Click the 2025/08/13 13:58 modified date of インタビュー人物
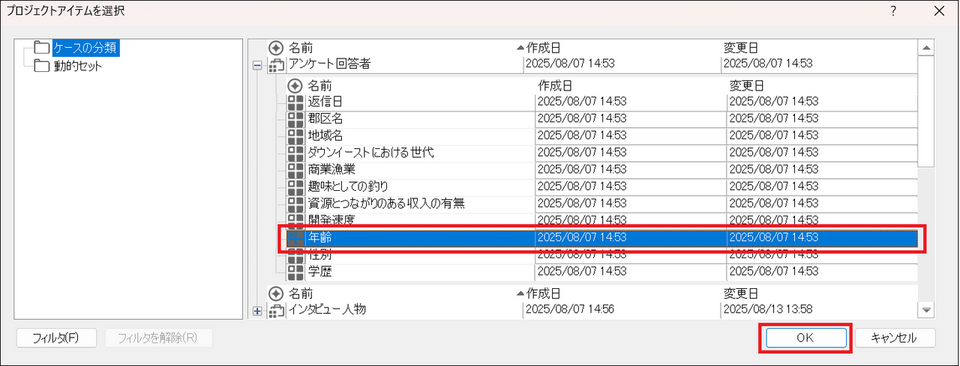Viewport: 960px width, 366px height. click(768, 310)
